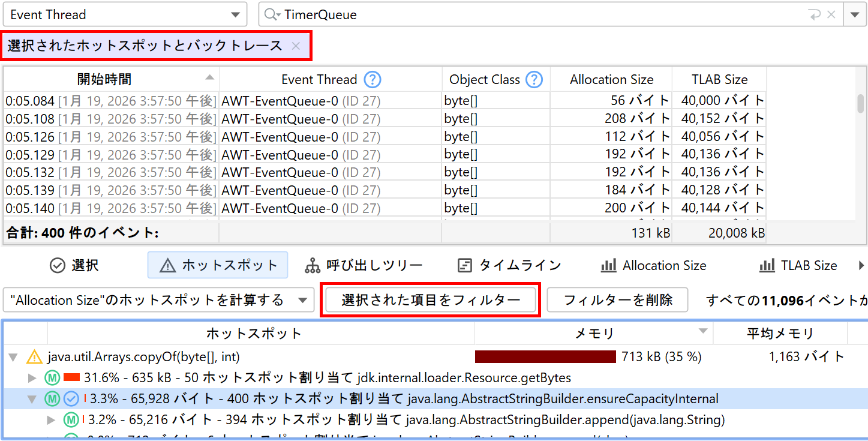The height and width of the screenshot is (441, 868).
Task: Select the event row starting at 0:05.129
Action: pos(385,154)
